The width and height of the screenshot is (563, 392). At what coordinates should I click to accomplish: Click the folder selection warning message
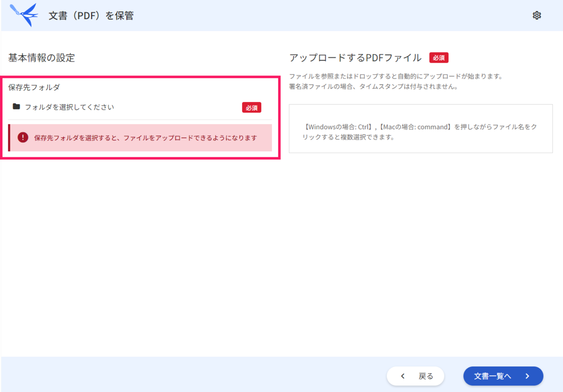pyautogui.click(x=140, y=138)
